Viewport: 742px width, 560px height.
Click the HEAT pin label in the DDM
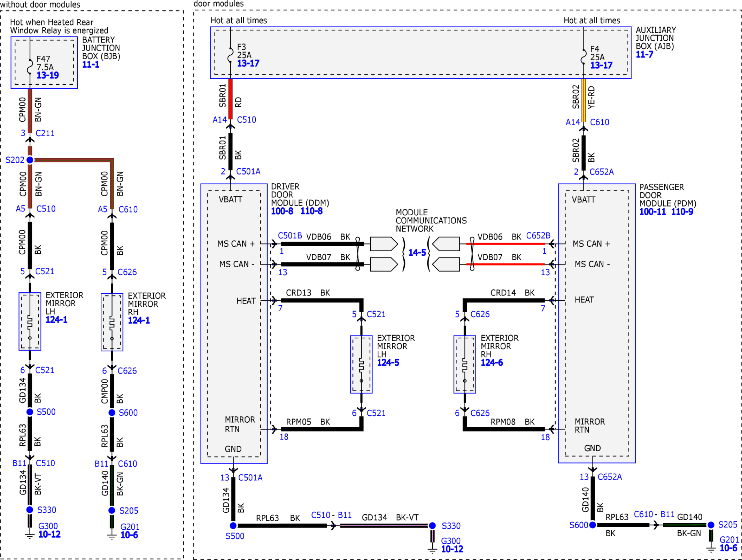pyautogui.click(x=246, y=301)
